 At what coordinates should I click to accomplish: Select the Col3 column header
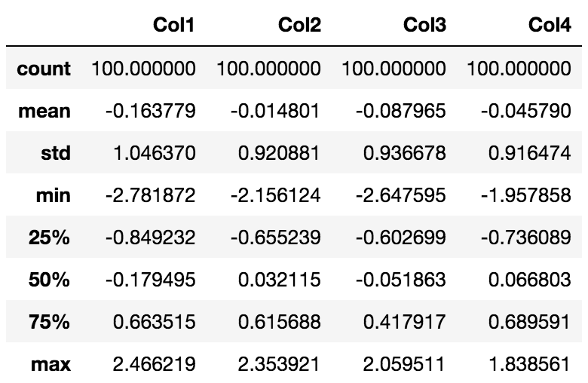point(425,25)
